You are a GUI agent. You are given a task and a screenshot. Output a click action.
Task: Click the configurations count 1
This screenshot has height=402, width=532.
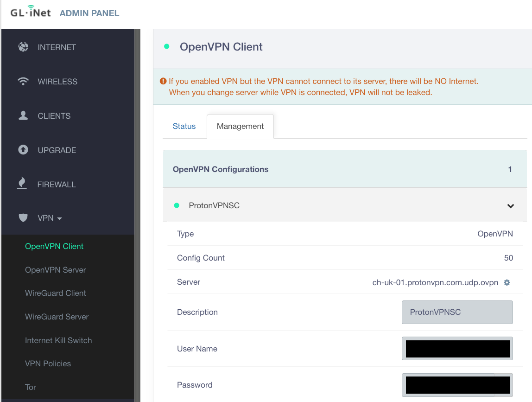point(510,169)
